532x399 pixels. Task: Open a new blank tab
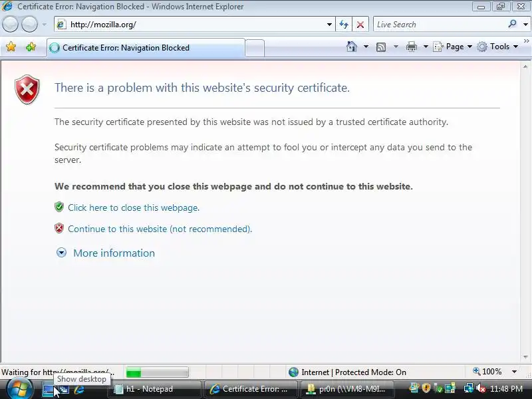255,48
